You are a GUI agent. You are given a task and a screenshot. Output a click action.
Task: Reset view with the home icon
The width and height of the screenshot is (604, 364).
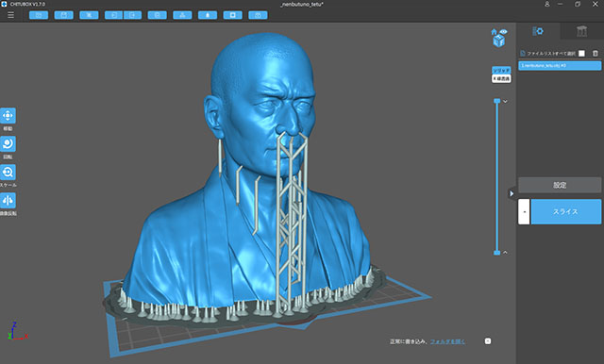[x=495, y=31]
